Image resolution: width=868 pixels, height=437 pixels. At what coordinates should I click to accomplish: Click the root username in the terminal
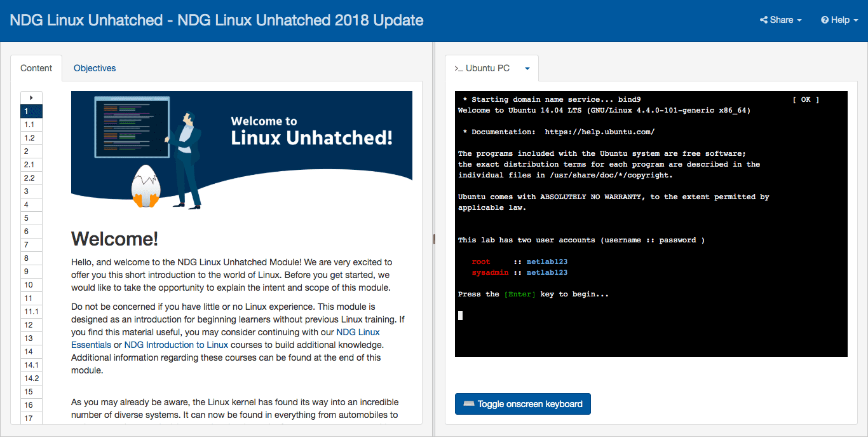pos(481,262)
